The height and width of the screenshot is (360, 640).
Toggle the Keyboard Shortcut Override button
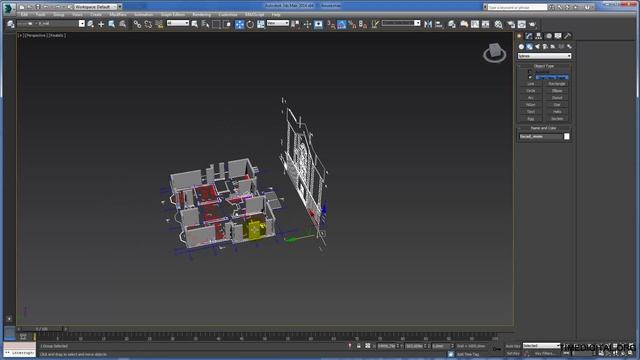click(318, 24)
